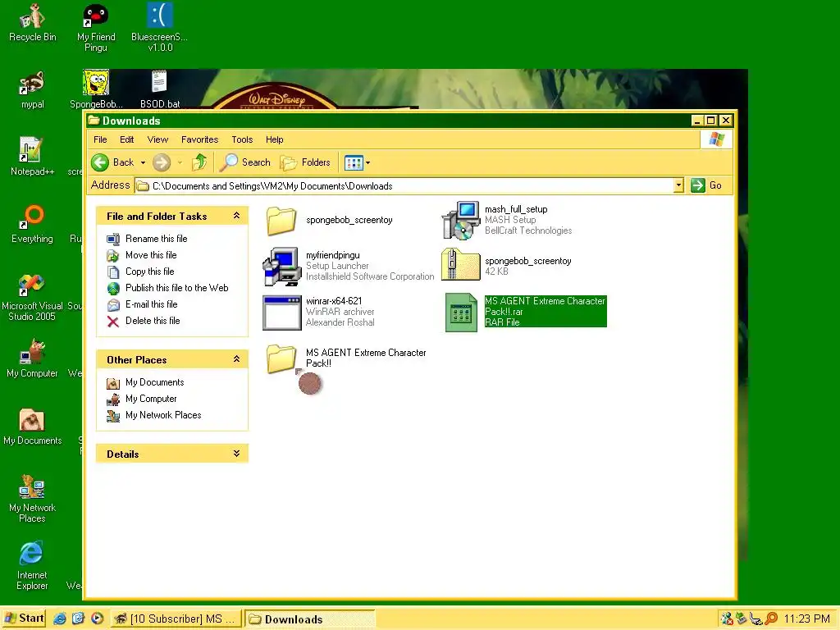Go to My Documents in Other Places
Viewport: 840px width, 630px height.
(x=146, y=382)
